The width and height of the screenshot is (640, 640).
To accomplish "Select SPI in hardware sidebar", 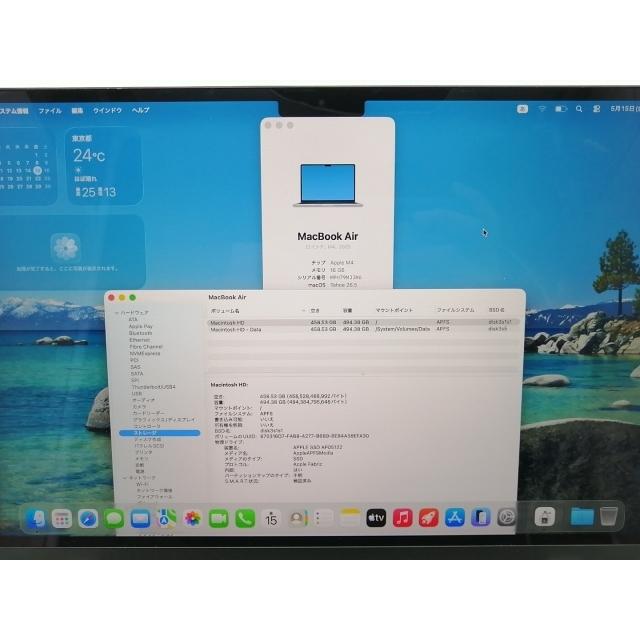I will point(135,380).
